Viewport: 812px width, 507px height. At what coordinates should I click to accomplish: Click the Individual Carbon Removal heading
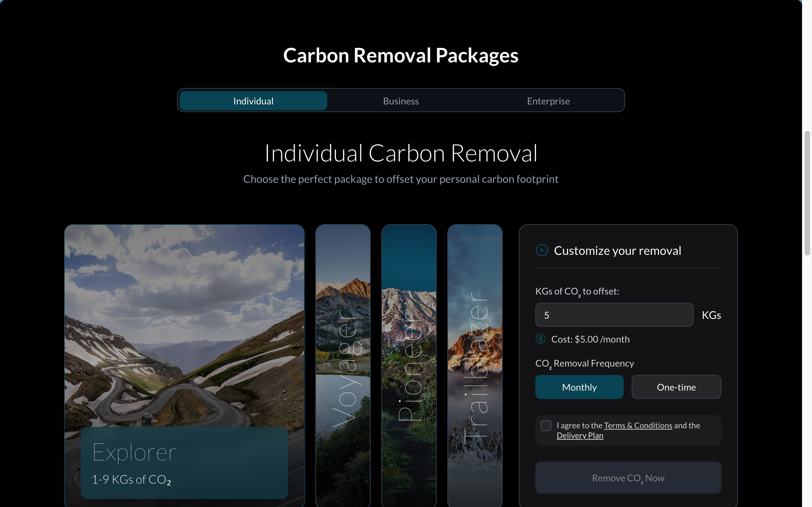tap(401, 153)
